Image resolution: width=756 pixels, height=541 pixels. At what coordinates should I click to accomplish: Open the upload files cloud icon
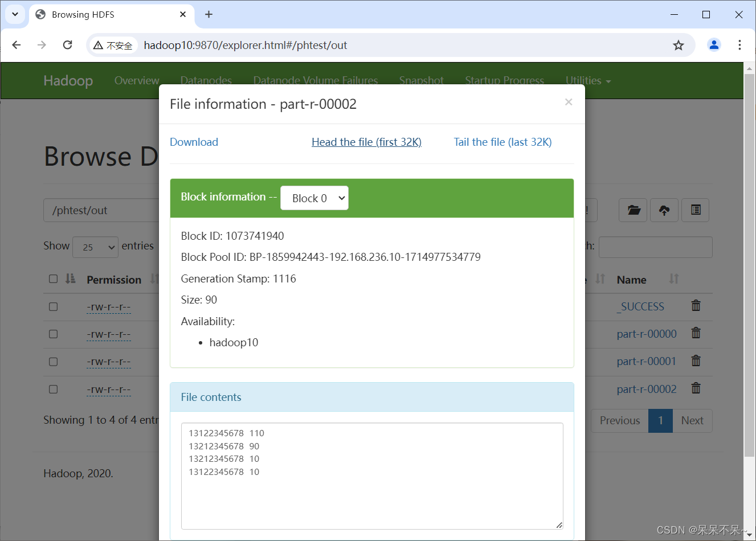point(664,210)
